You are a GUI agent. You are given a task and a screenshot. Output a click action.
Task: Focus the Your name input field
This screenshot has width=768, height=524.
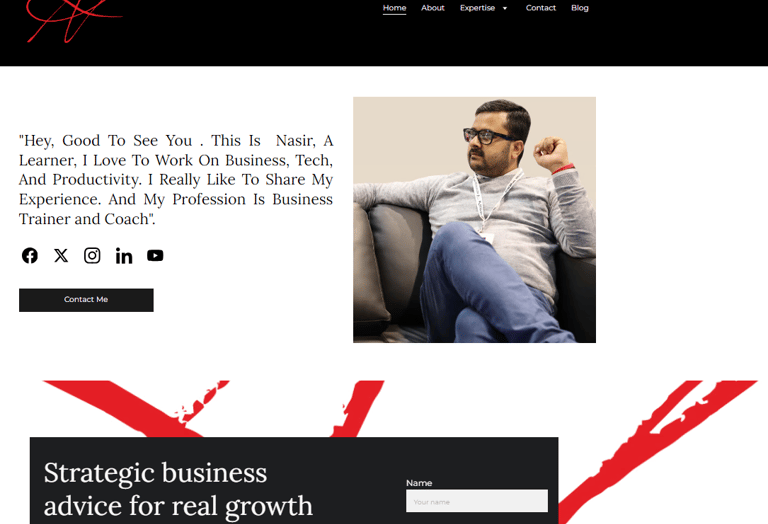[x=477, y=501]
